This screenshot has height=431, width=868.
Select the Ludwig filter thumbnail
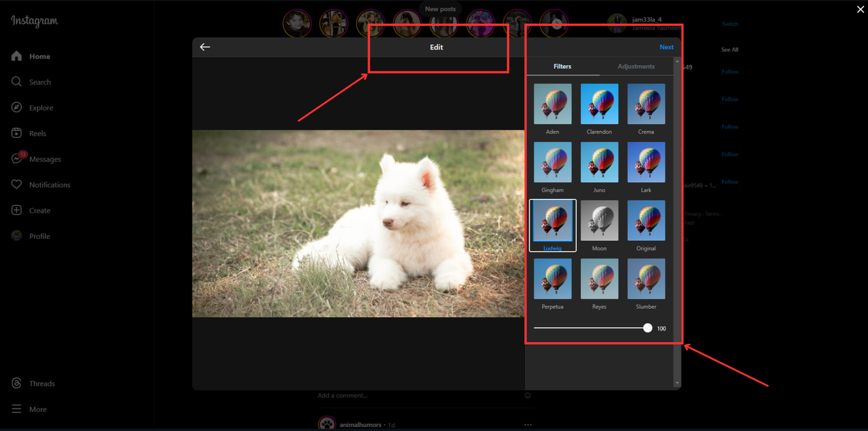point(553,221)
